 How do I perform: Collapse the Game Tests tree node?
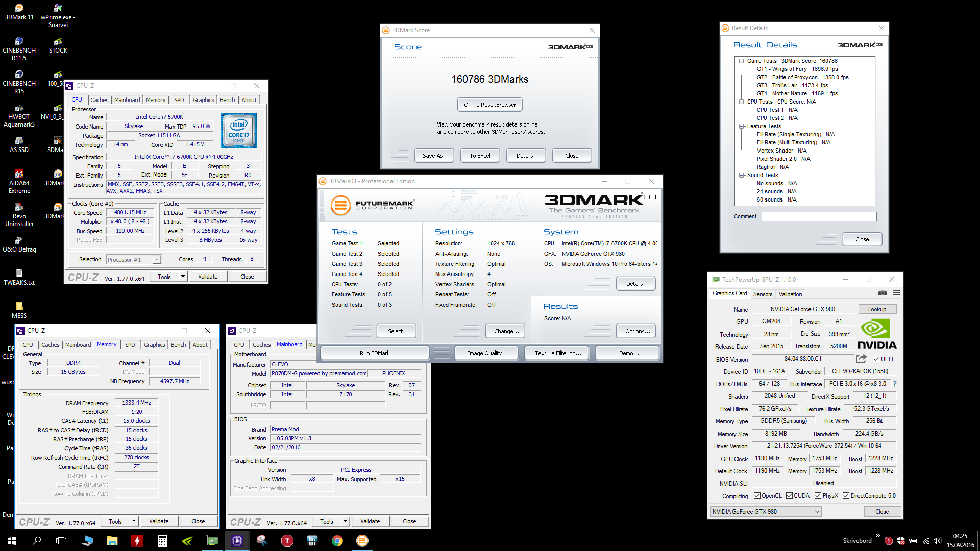(741, 61)
